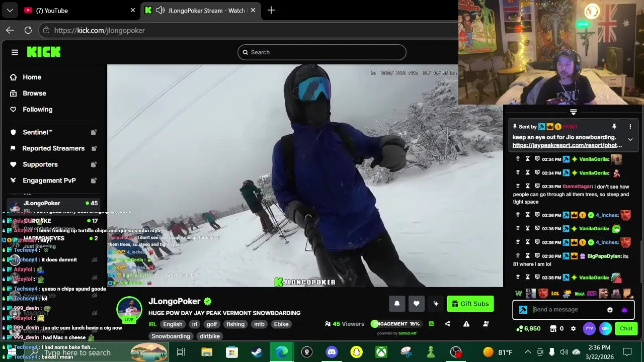This screenshot has height=362, width=644.
Task: Delete BigPapaDylan's chat message
Action: pyautogui.click(x=518, y=256)
